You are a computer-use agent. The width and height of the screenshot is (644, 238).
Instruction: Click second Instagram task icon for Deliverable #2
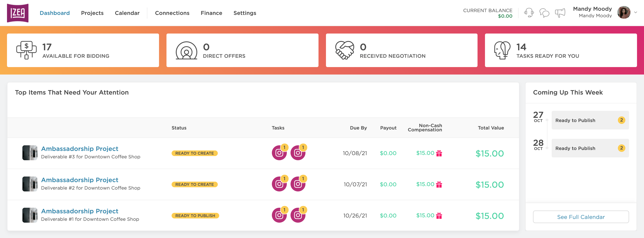(298, 184)
